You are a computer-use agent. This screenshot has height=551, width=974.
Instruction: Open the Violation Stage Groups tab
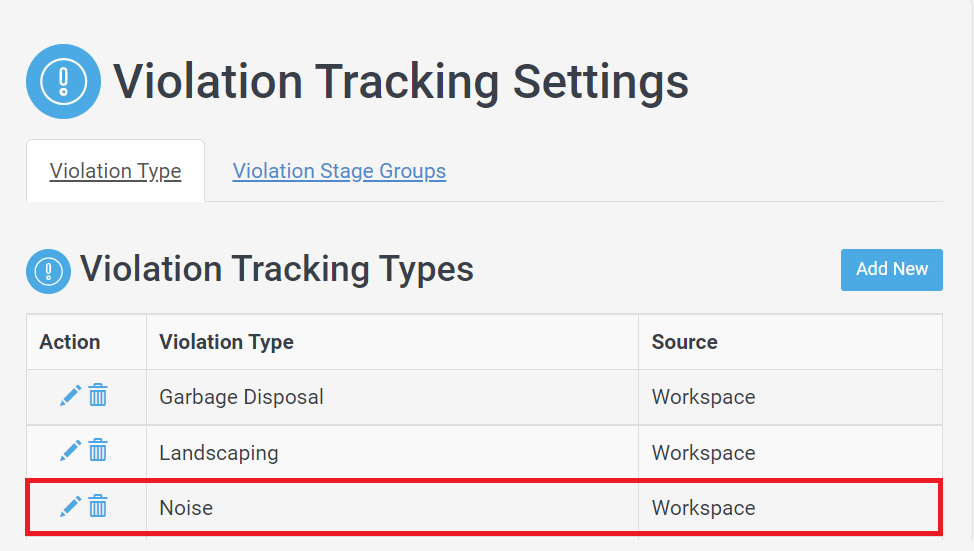tap(339, 171)
